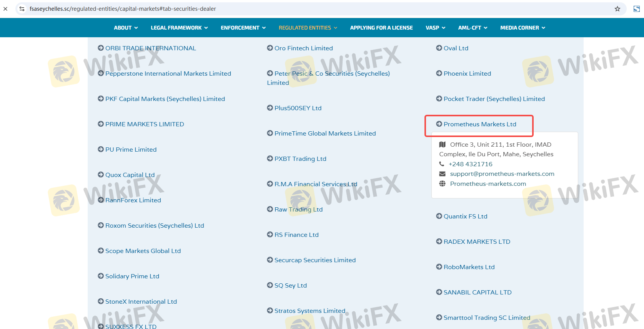The width and height of the screenshot is (644, 329).
Task: Open the browser side panel icon
Action: point(637,9)
